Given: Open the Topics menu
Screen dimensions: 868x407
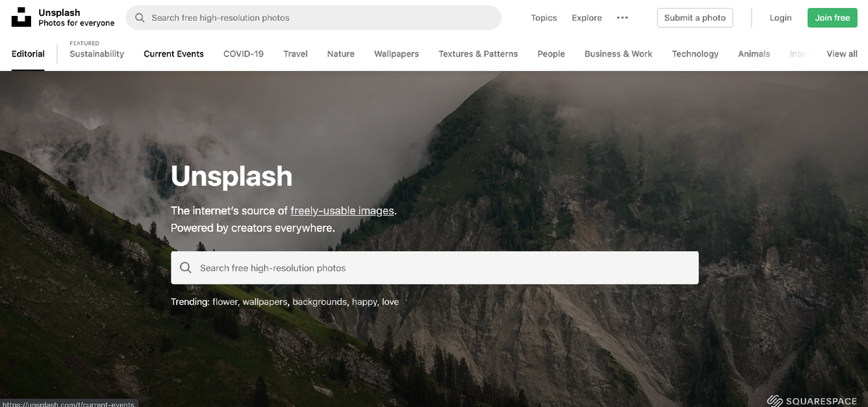Looking at the screenshot, I should pos(544,18).
